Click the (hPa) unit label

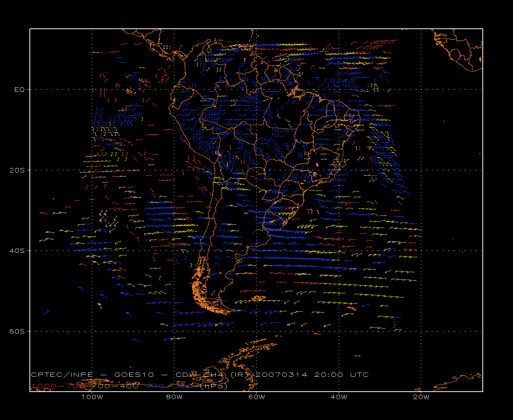[x=214, y=386]
